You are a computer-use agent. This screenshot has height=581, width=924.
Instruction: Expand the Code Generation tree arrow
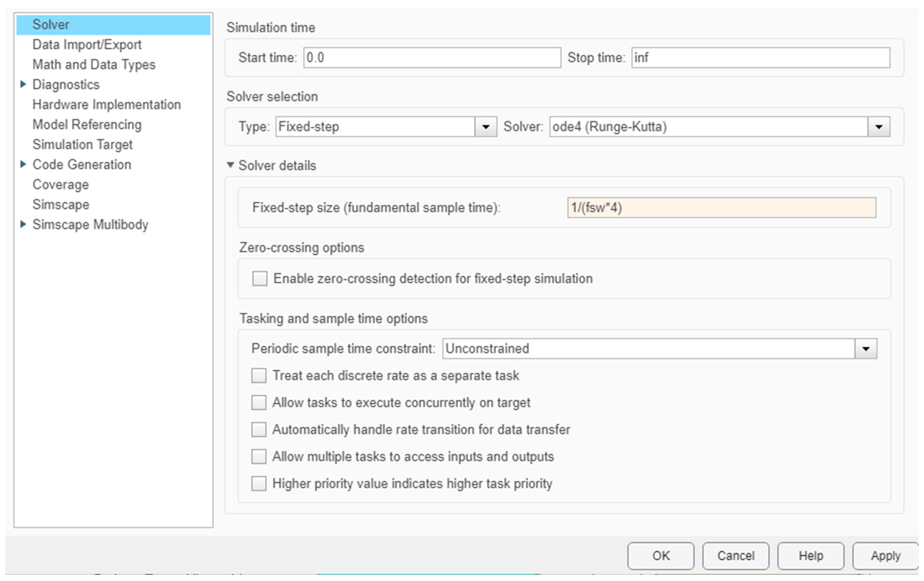(23, 164)
